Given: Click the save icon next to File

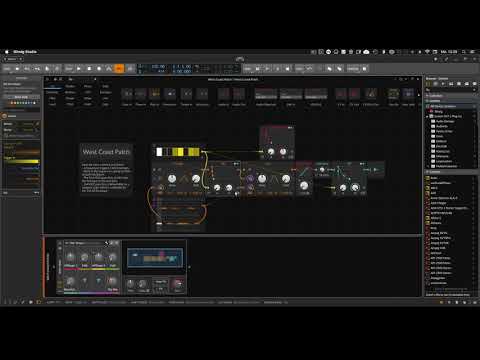Looking at the screenshot, I should click(x=17, y=69).
